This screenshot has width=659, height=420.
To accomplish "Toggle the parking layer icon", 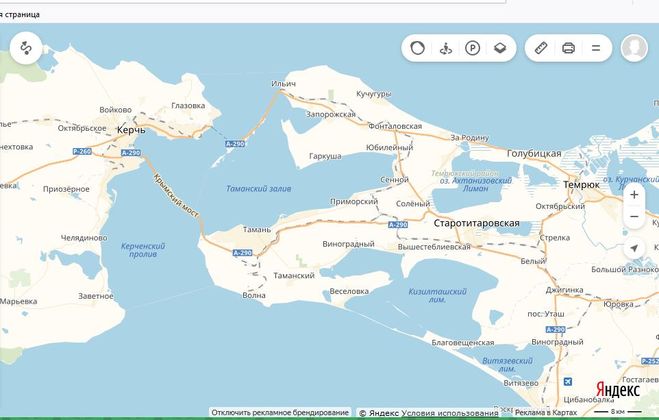I will [x=472, y=48].
